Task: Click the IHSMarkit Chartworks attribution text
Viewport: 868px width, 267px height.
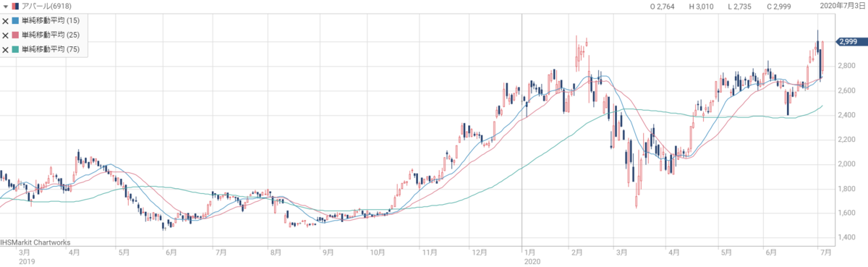Action: click(36, 242)
